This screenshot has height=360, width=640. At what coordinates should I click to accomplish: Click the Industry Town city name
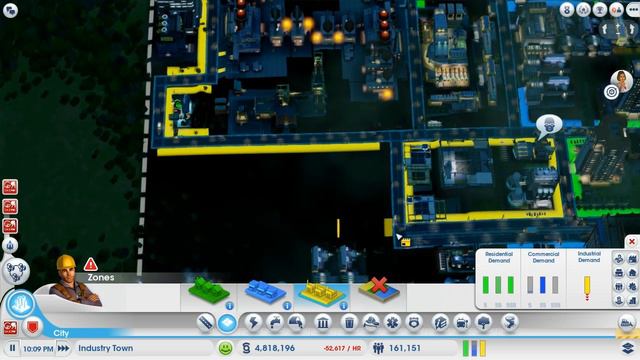coord(105,348)
